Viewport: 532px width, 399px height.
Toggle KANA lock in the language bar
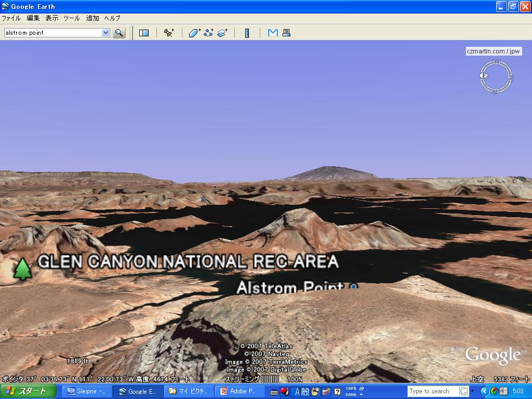click(x=351, y=394)
